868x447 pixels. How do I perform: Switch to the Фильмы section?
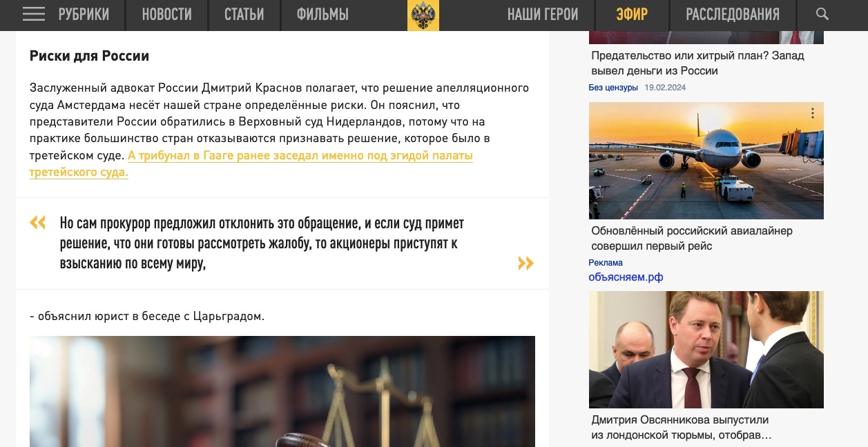(322, 14)
